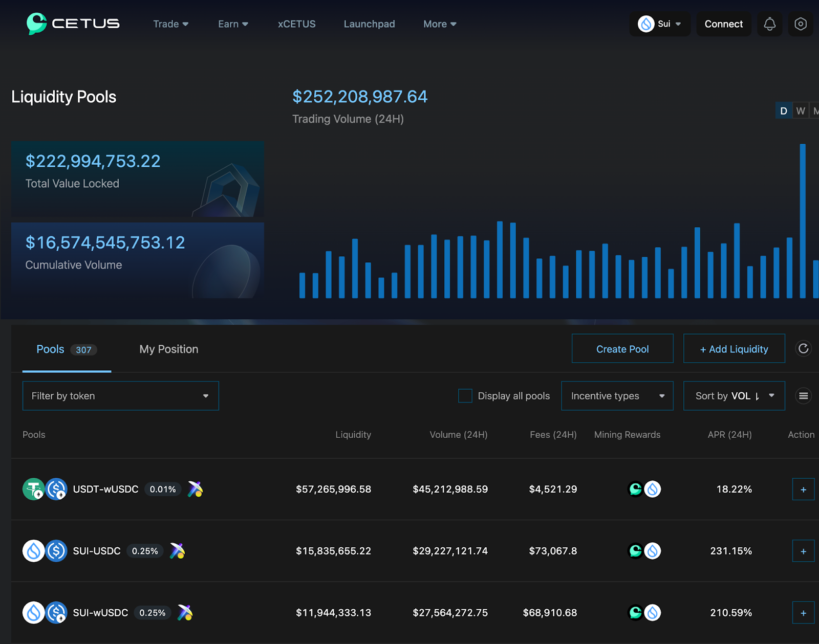
Task: Click the SUI token icon in the SUI-USDC row
Action: point(33,551)
